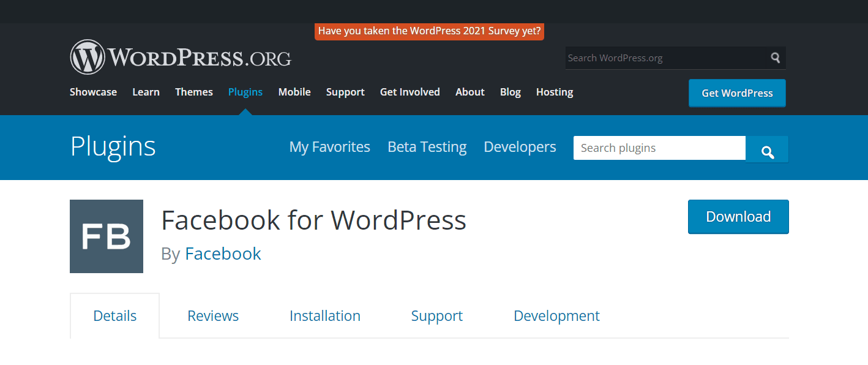868x365 pixels.
Task: Go to the Learn menu item
Action: tap(146, 92)
